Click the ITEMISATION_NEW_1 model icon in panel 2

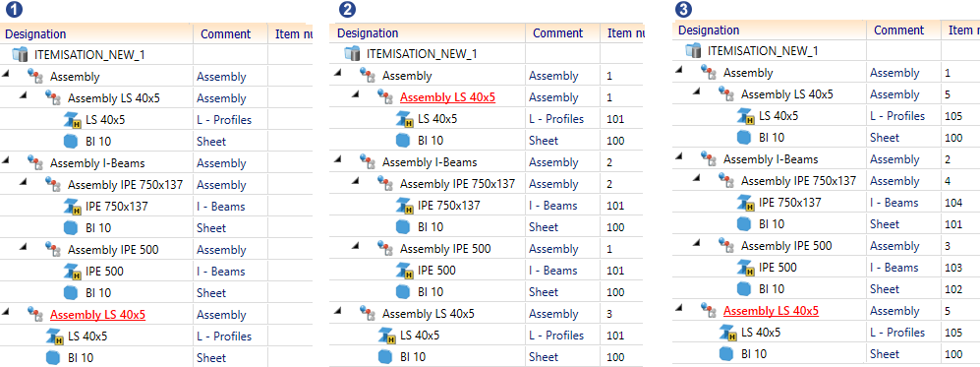[x=353, y=54]
